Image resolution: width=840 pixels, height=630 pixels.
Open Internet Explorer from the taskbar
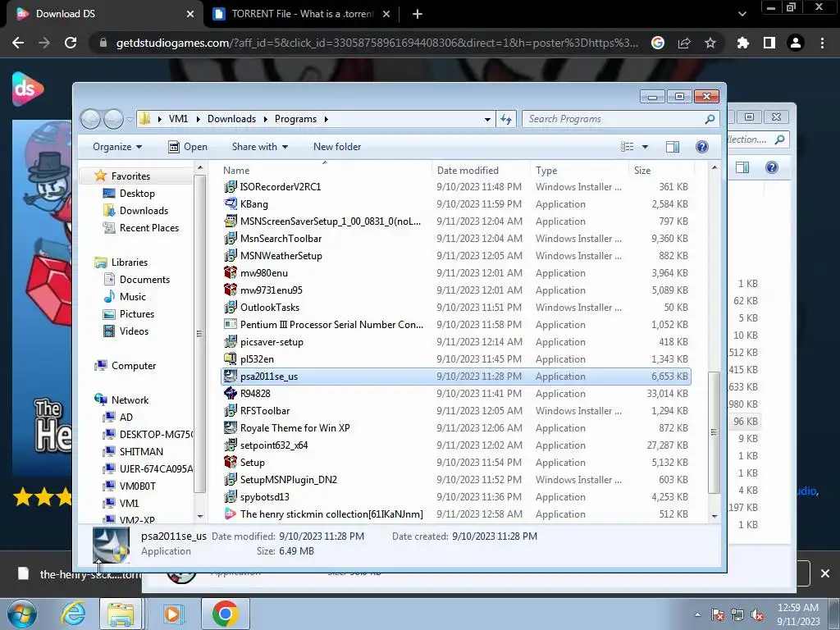click(x=73, y=614)
